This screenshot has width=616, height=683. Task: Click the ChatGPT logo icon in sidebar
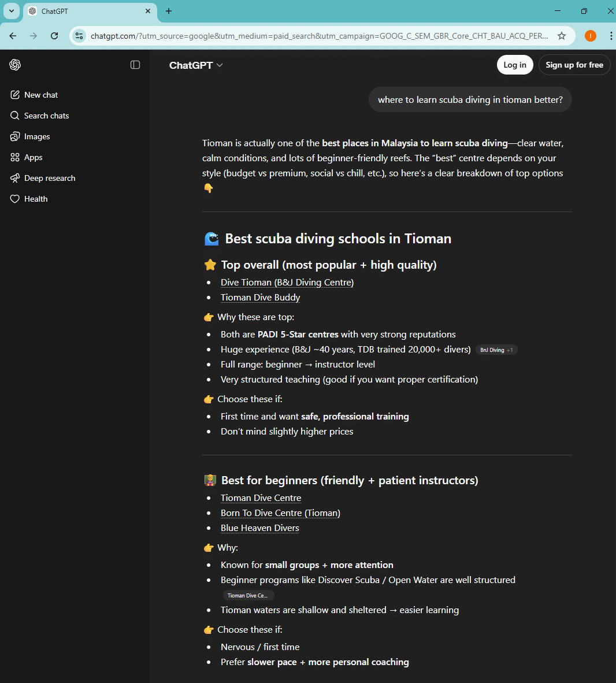[x=15, y=65]
